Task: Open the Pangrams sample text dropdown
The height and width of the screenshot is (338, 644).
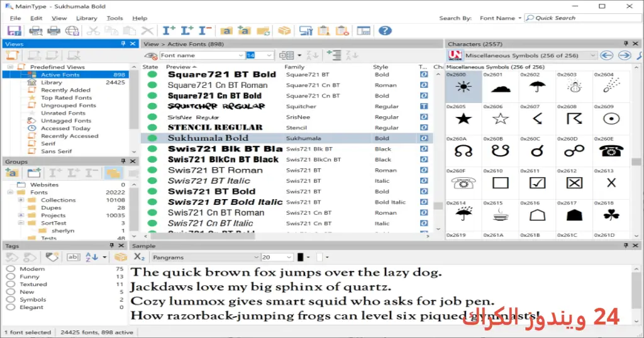Action: coord(256,257)
